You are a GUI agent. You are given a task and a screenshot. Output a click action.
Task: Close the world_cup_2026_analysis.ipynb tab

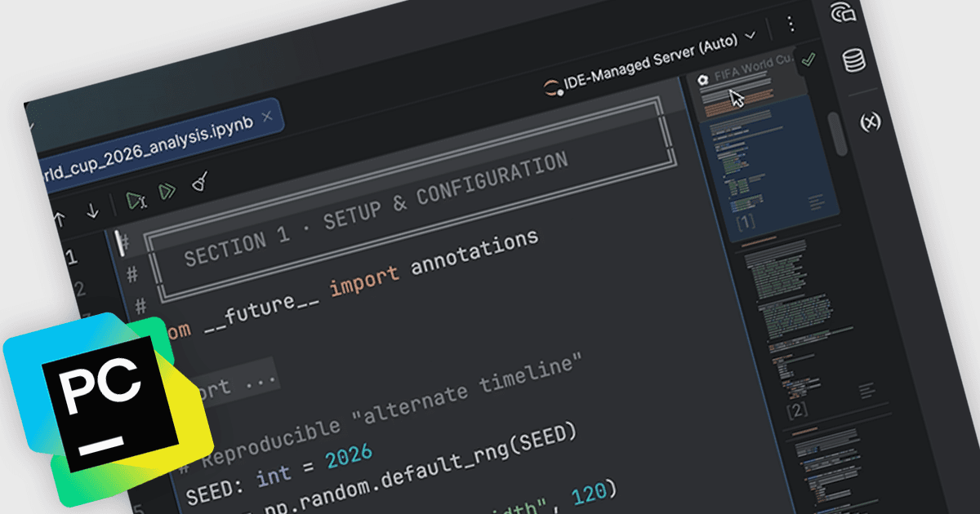pos(268,116)
